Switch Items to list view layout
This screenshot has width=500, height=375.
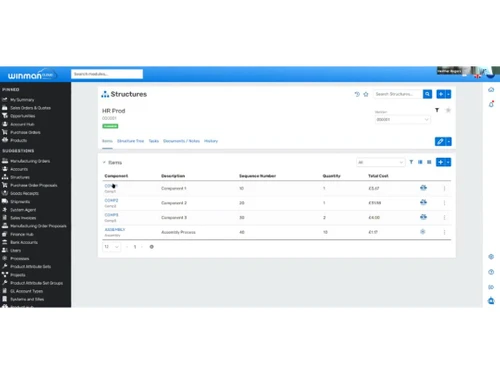click(420, 162)
